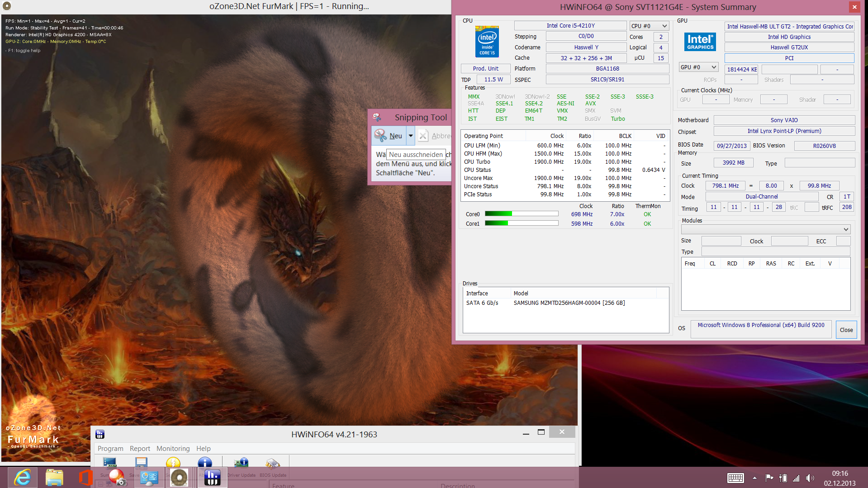The width and height of the screenshot is (868, 488).
Task: Click the Core1 load bar
Action: (522, 223)
